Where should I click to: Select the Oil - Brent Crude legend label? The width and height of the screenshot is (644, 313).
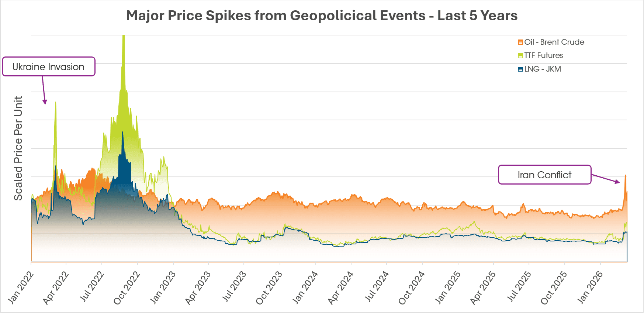pos(554,42)
